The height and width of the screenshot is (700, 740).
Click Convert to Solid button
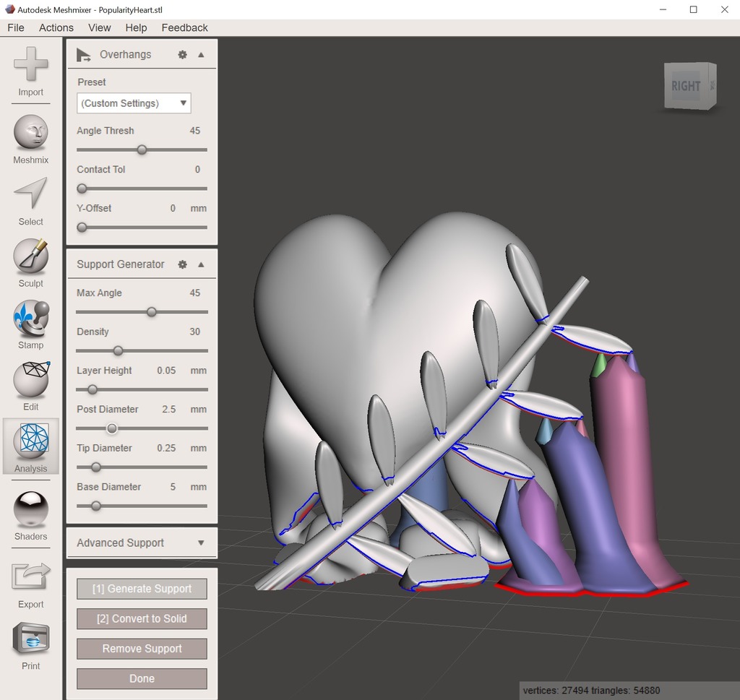click(x=142, y=619)
